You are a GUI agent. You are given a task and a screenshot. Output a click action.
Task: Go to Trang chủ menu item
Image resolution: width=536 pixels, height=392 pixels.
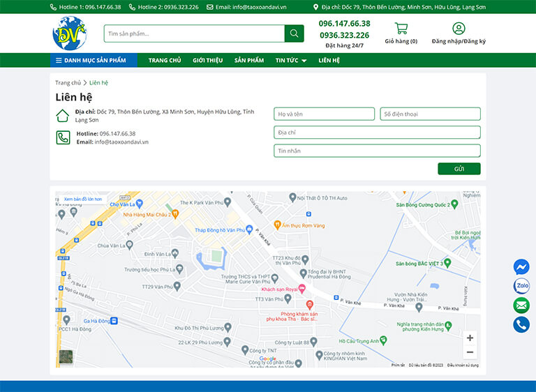click(165, 61)
